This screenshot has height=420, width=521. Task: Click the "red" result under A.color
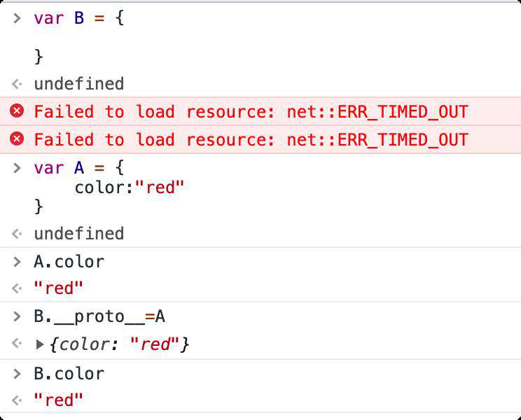(58, 288)
